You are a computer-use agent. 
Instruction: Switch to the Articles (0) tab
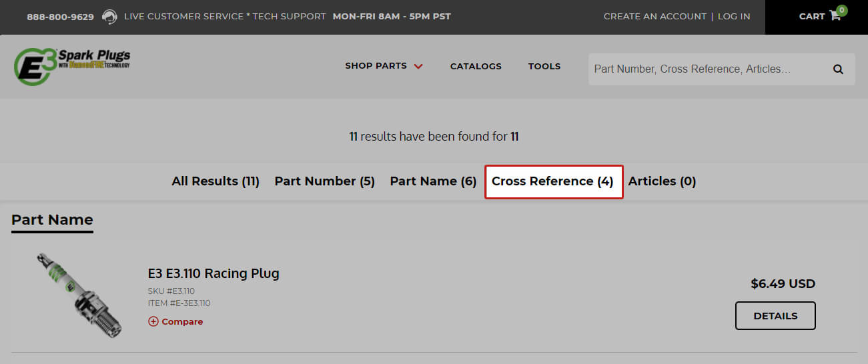click(x=662, y=181)
